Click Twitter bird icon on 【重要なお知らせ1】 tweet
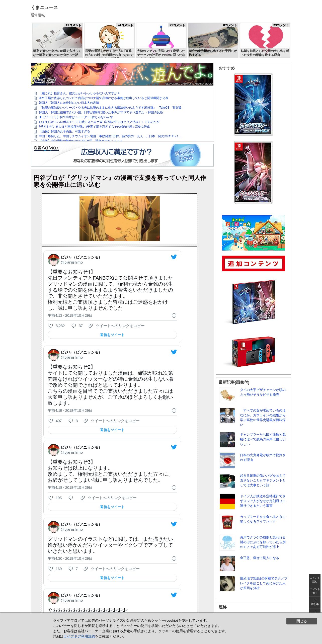The image size is (322, 644). [174, 257]
